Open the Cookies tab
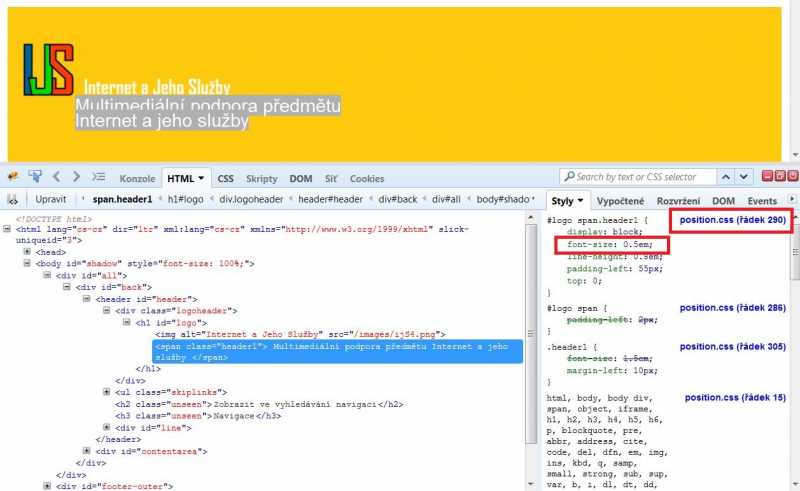The width and height of the screenshot is (800, 491). click(x=367, y=179)
